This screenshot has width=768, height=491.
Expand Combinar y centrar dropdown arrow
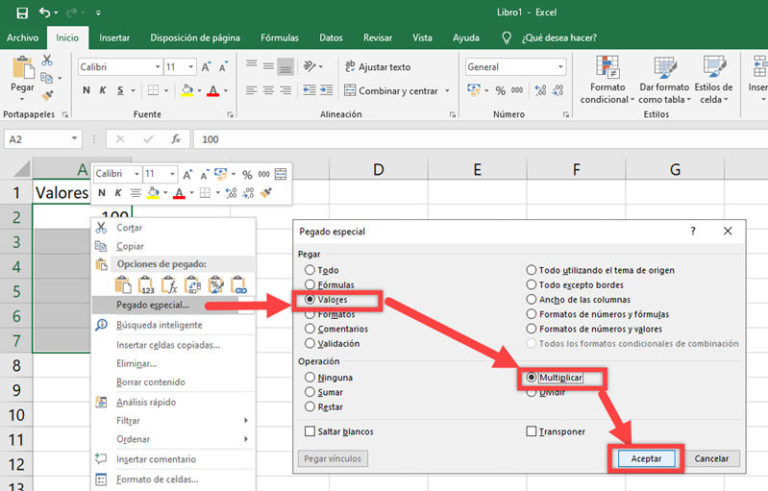coord(447,91)
